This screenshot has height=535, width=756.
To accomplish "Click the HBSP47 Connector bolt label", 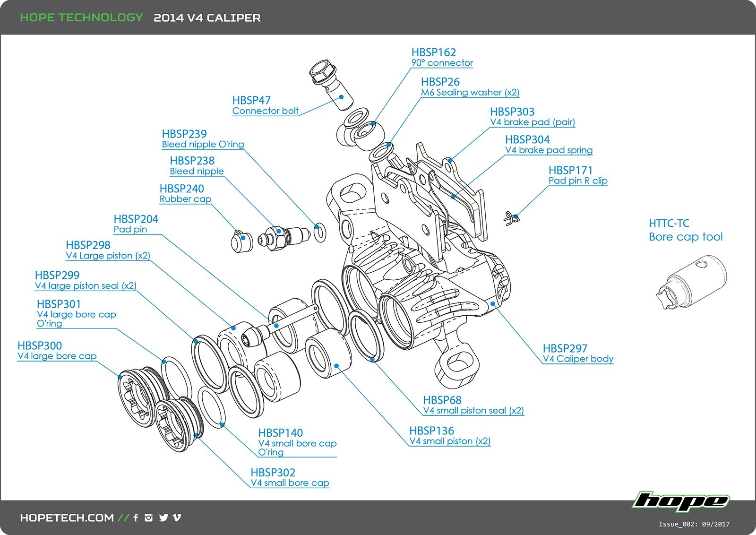I will [265, 105].
